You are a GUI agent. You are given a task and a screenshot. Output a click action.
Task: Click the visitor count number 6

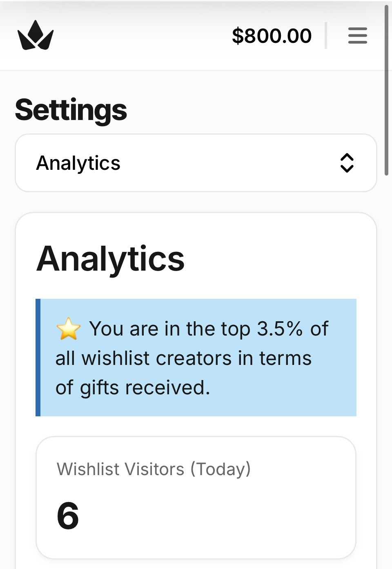pos(68,516)
